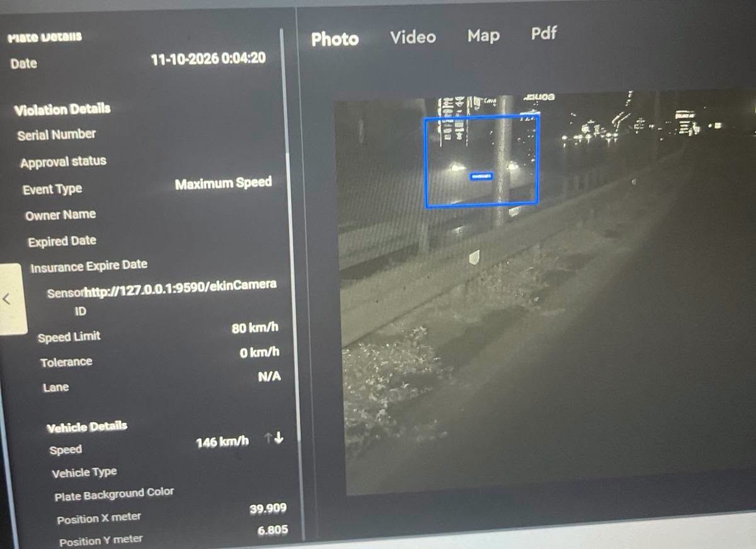Click the Date label under Plate Details
The height and width of the screenshot is (549, 756).
pyautogui.click(x=23, y=64)
